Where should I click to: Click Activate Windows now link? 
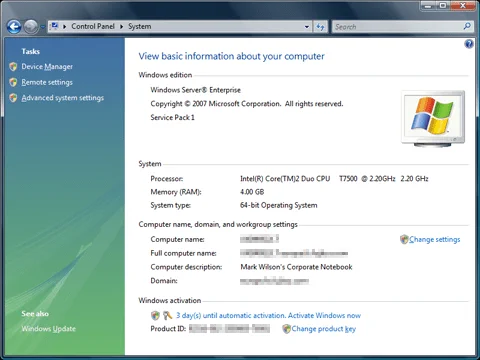click(324, 315)
